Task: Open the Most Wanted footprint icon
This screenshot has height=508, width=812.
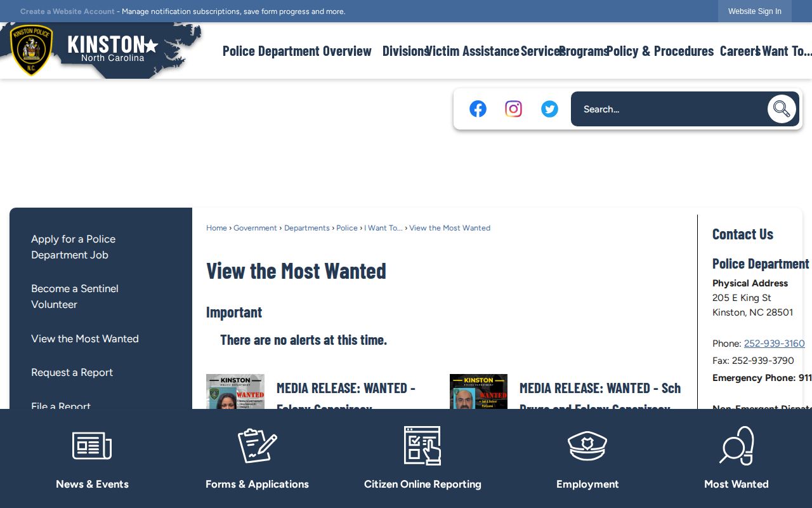Action: [x=737, y=446]
